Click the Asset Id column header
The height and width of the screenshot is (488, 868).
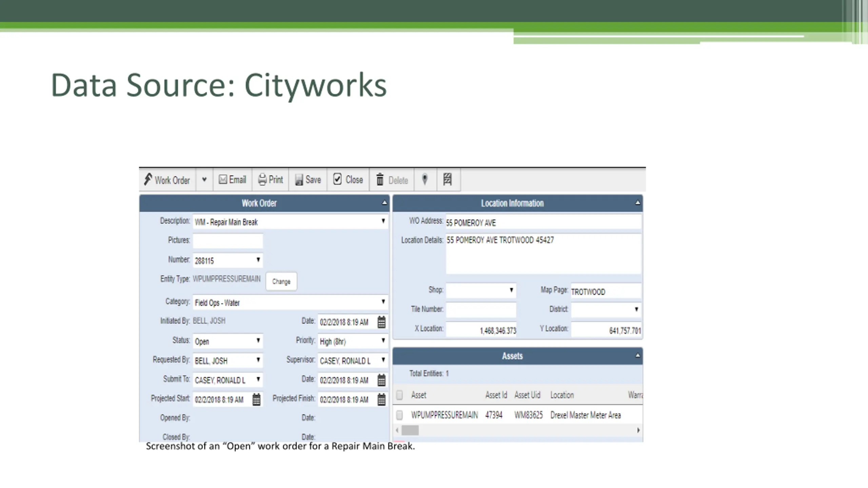point(496,395)
